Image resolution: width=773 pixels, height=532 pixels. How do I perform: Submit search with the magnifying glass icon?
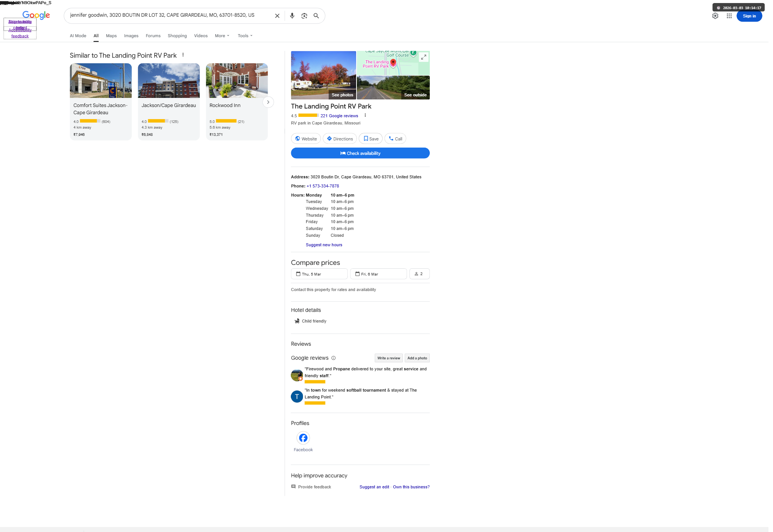point(316,16)
